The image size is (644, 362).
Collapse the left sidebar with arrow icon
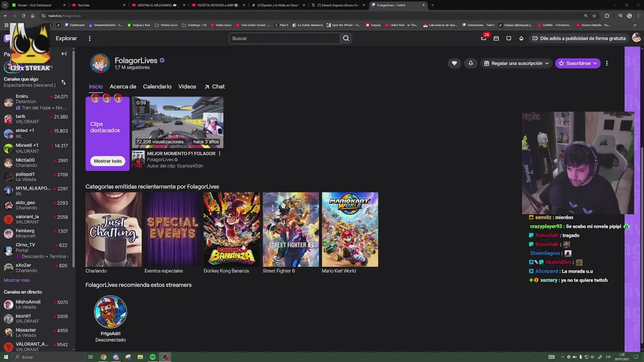[64, 54]
